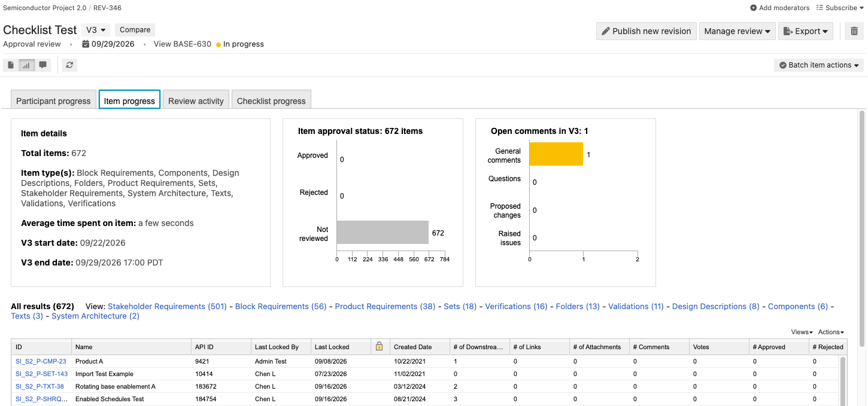868x406 pixels.
Task: Filter results by Verifications (16)
Action: coord(516,306)
